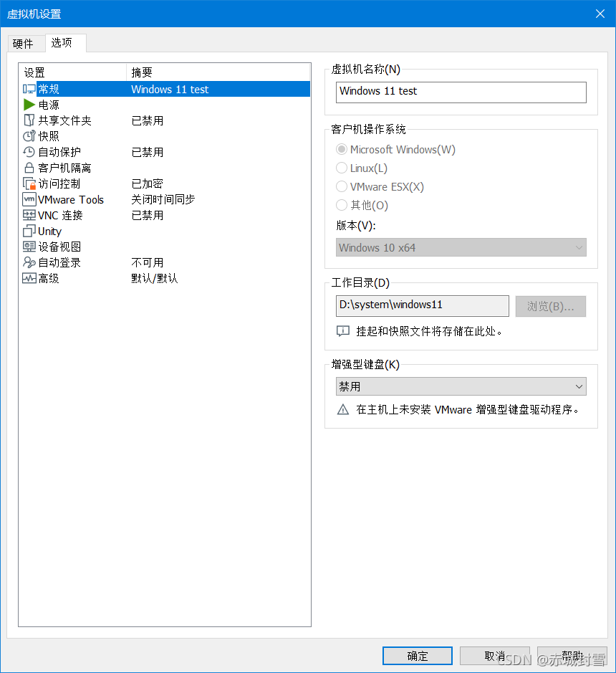Open the 版本 Windows 10 x64 dropdown
Image resolution: width=616 pixels, height=673 pixels.
(x=461, y=248)
